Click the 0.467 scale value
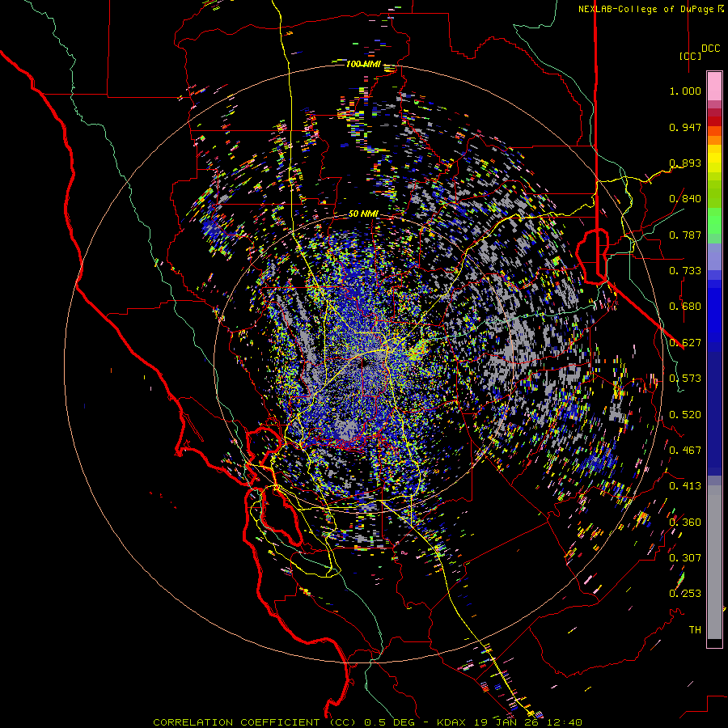 (x=685, y=451)
